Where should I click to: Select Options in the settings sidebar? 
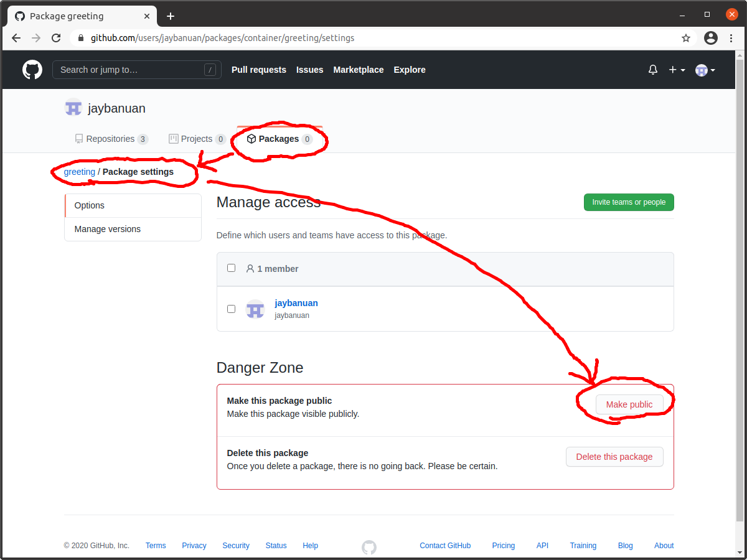133,205
